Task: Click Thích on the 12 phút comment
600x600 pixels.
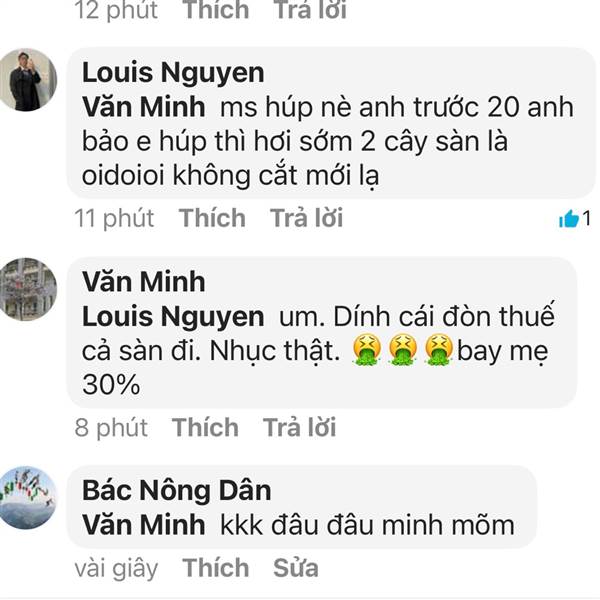Action: click(x=216, y=10)
